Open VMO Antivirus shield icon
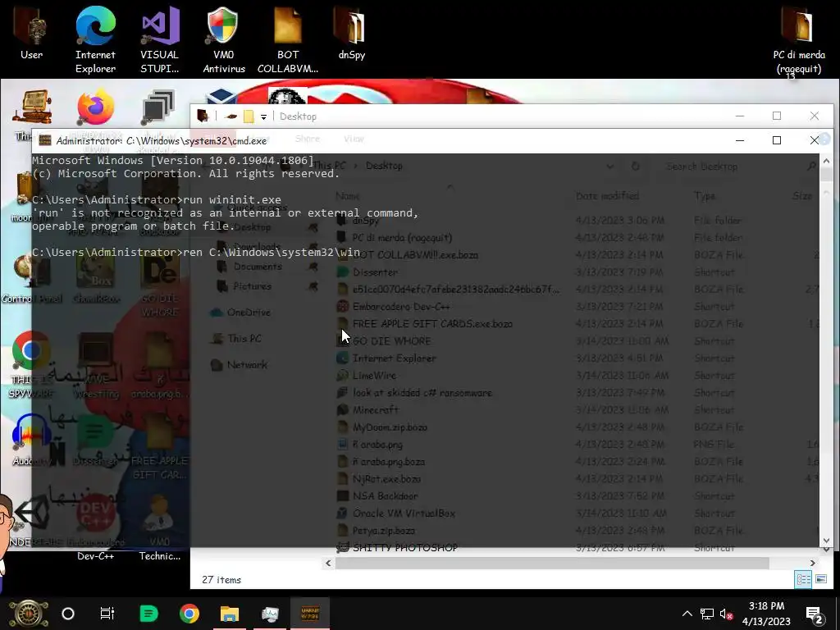840x630 pixels. 223,39
